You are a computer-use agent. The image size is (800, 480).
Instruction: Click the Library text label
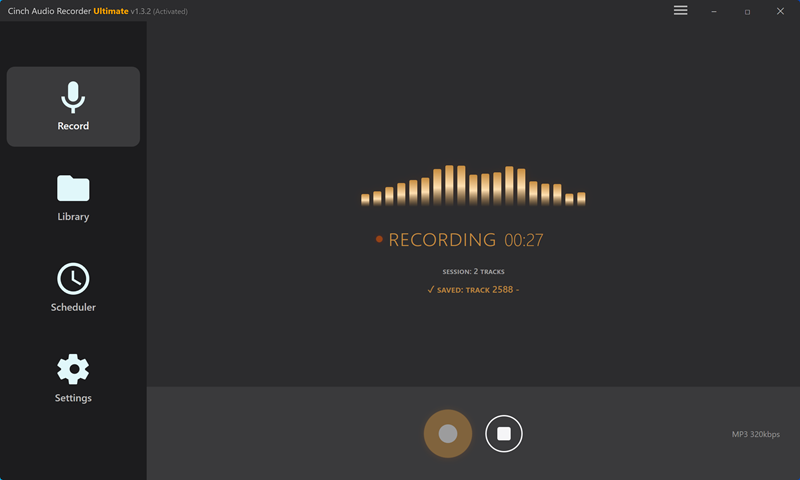click(x=73, y=217)
